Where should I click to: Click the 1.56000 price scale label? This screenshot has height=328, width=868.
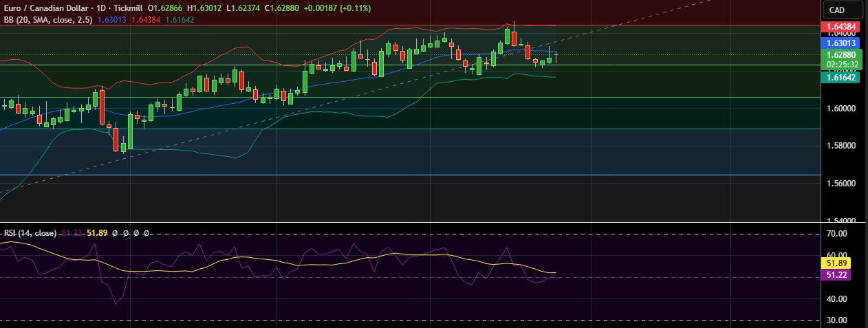tap(841, 184)
